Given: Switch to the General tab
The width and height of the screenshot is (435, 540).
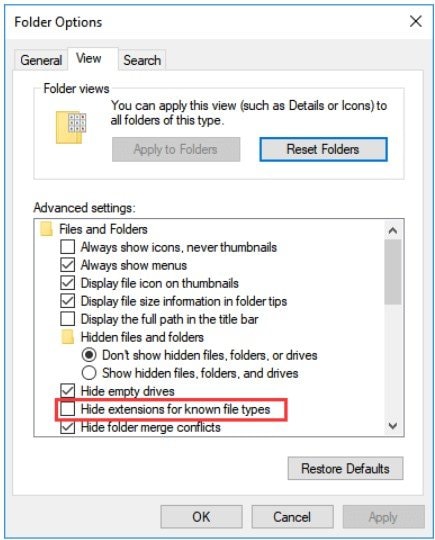Looking at the screenshot, I should coord(41,60).
